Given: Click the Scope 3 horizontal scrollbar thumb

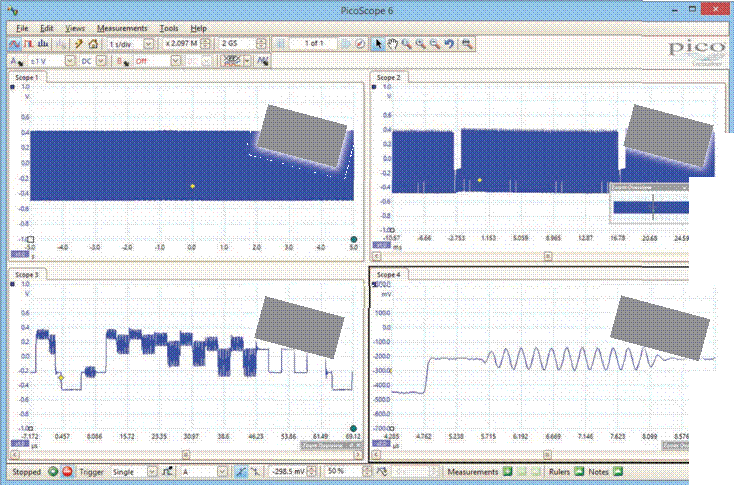Looking at the screenshot, I should [x=186, y=455].
